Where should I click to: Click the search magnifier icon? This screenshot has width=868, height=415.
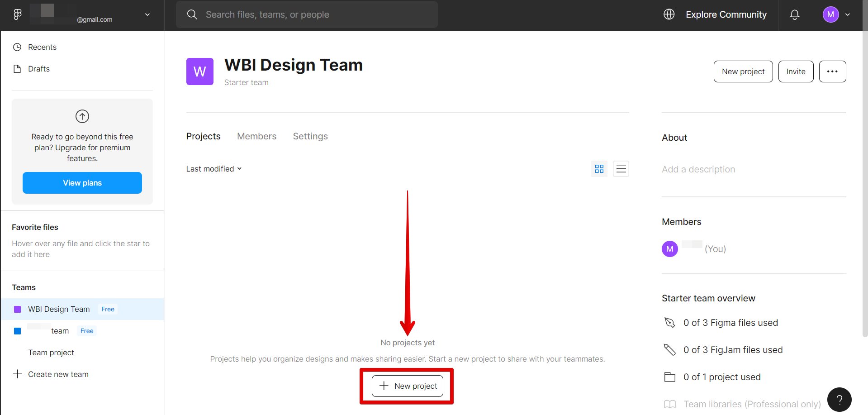pyautogui.click(x=192, y=14)
